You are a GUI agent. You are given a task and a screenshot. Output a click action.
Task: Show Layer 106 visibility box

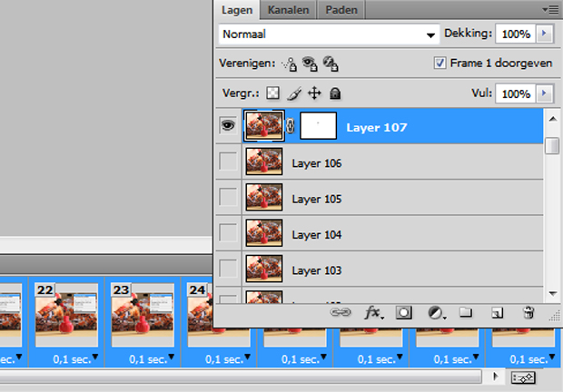[228, 162]
